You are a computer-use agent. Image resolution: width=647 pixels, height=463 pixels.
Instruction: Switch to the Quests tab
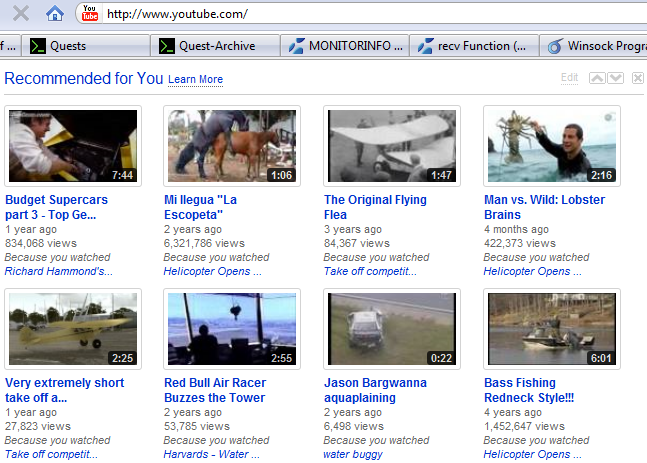pyautogui.click(x=84, y=45)
